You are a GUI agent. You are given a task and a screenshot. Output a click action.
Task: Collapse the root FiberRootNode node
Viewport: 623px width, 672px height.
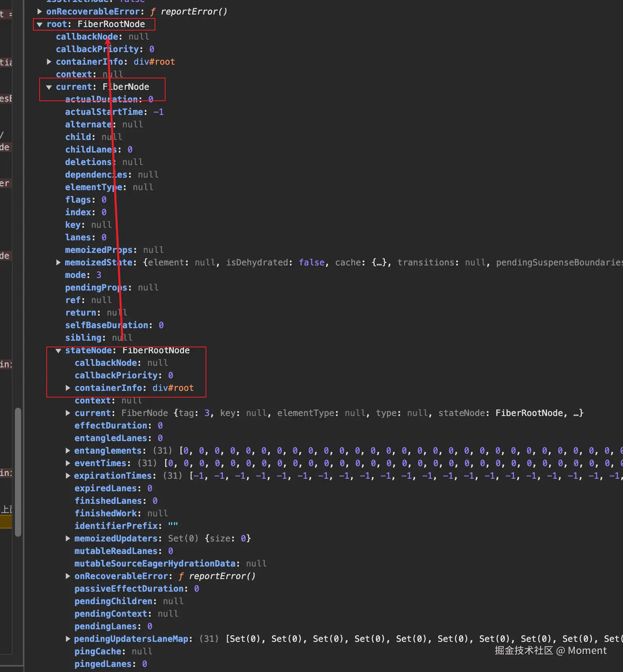point(40,24)
